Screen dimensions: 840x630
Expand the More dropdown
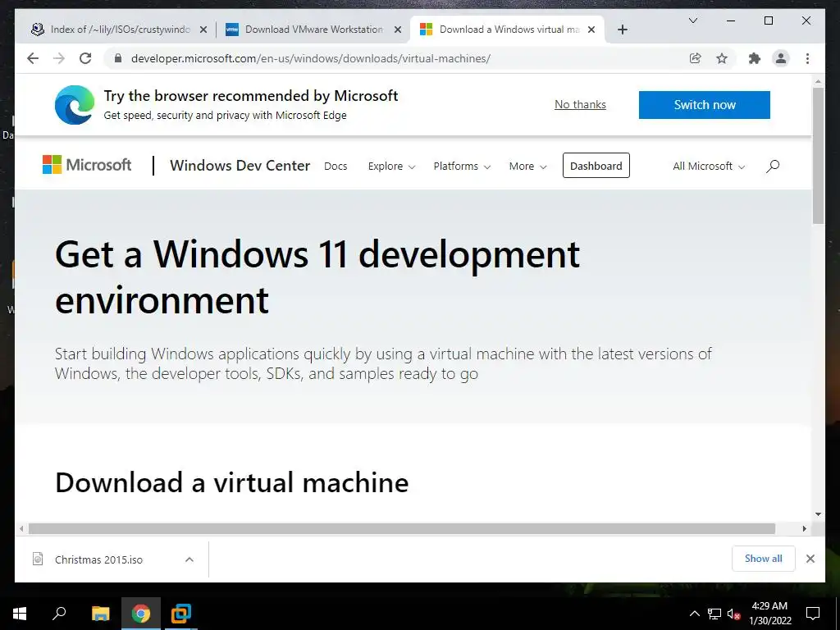pos(527,166)
